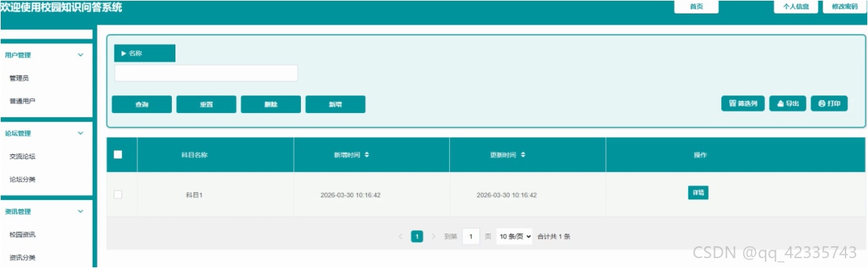Click the 打印 print button
Image resolution: width=868 pixels, height=268 pixels.
coord(829,104)
